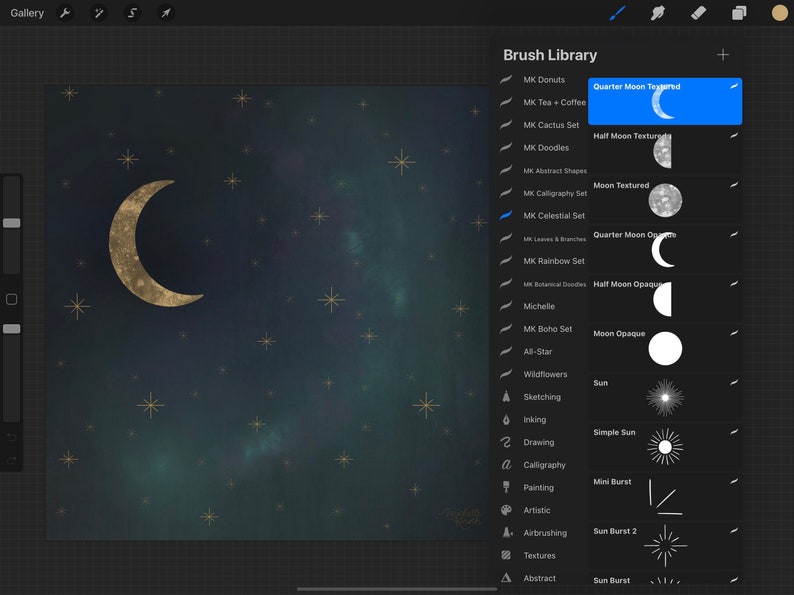Viewport: 794px width, 595px height.
Task: Open the Calligraphy brush category
Action: (x=543, y=465)
